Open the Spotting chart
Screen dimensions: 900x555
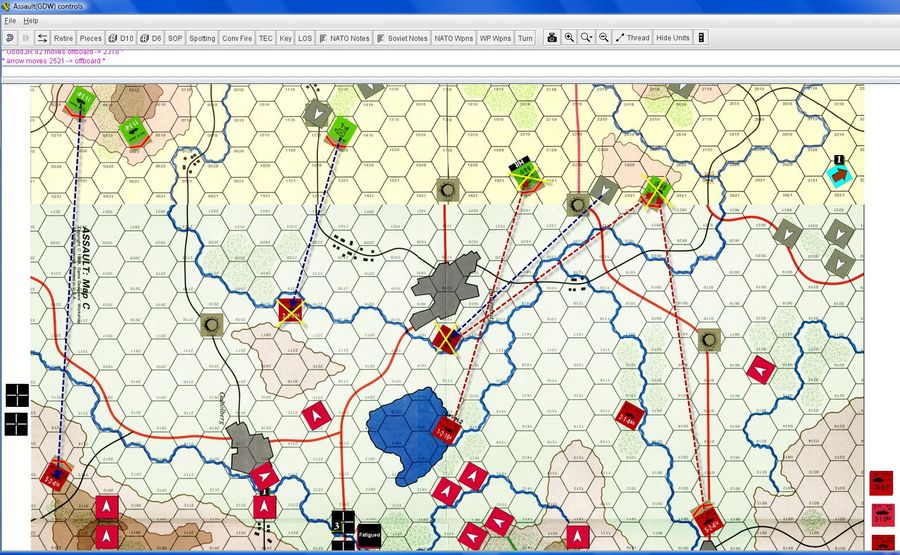point(202,38)
